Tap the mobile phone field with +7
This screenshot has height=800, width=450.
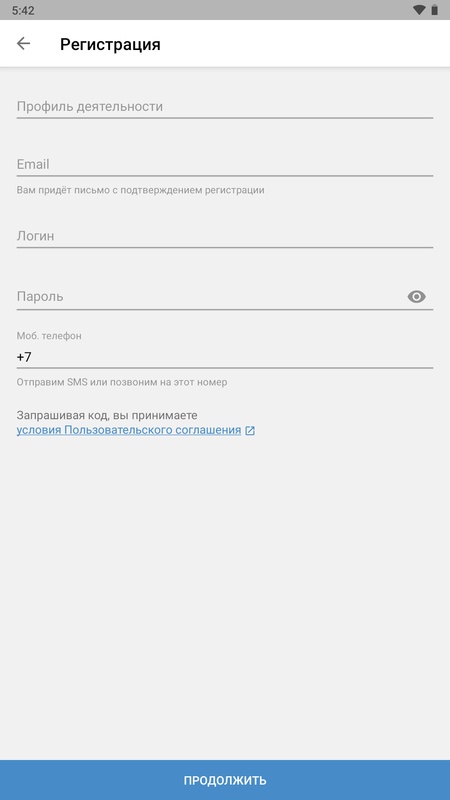[225, 357]
